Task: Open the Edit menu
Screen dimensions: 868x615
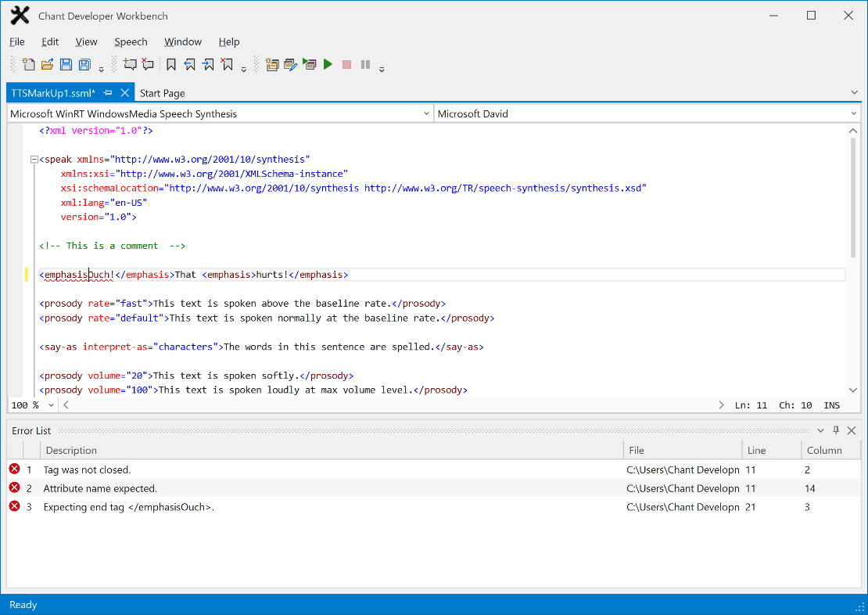Action: pos(50,41)
